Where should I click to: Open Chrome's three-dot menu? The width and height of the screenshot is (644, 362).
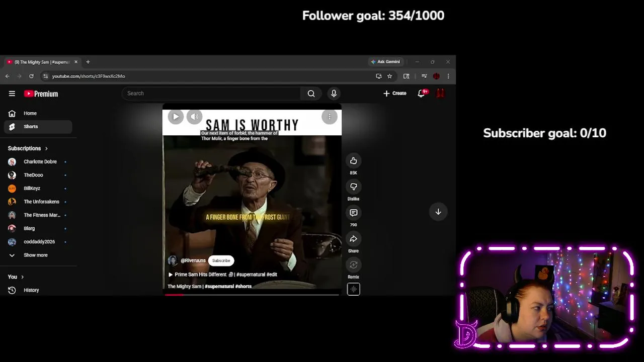tap(448, 76)
